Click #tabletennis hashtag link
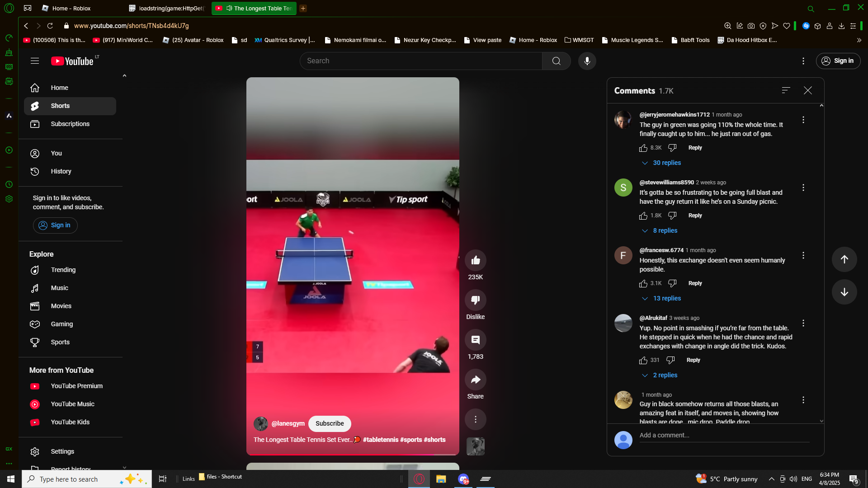868x488 pixels. (381, 440)
